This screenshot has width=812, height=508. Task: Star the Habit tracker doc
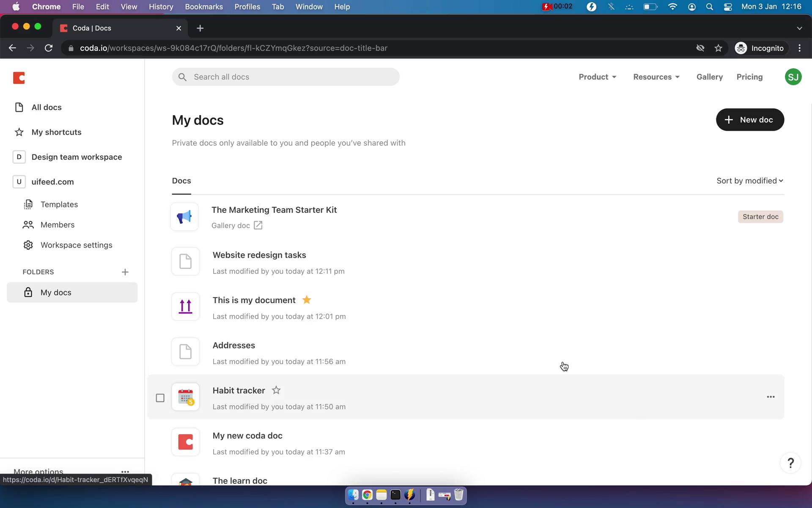point(276,390)
